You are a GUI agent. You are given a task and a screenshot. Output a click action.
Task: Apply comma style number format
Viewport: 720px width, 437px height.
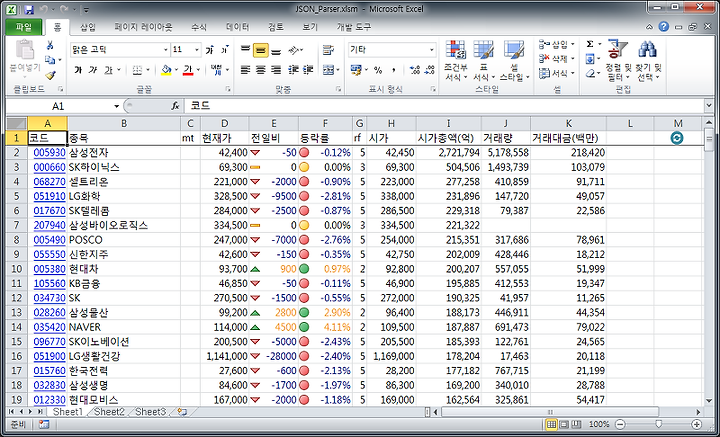(x=394, y=70)
